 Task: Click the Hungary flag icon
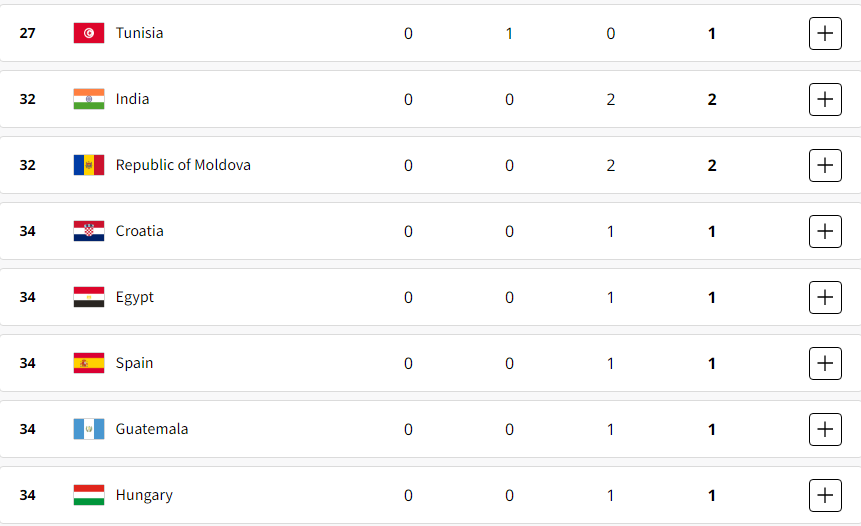pyautogui.click(x=89, y=495)
